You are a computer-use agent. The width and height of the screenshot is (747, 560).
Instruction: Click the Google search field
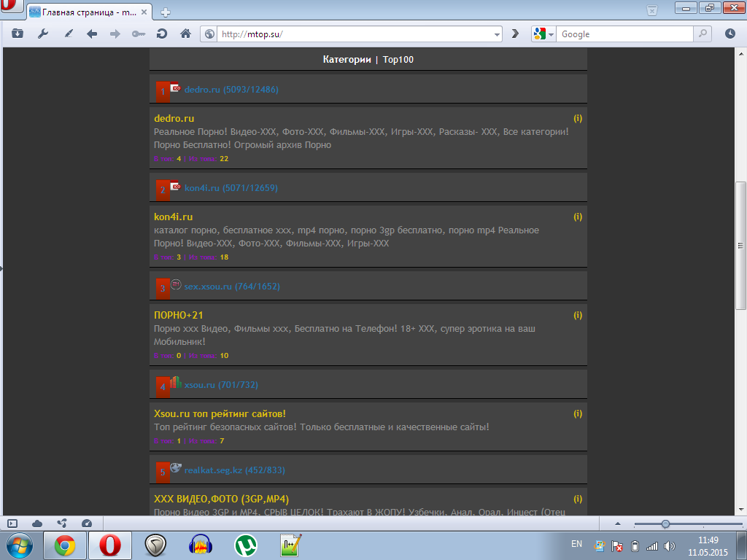[x=625, y=34]
